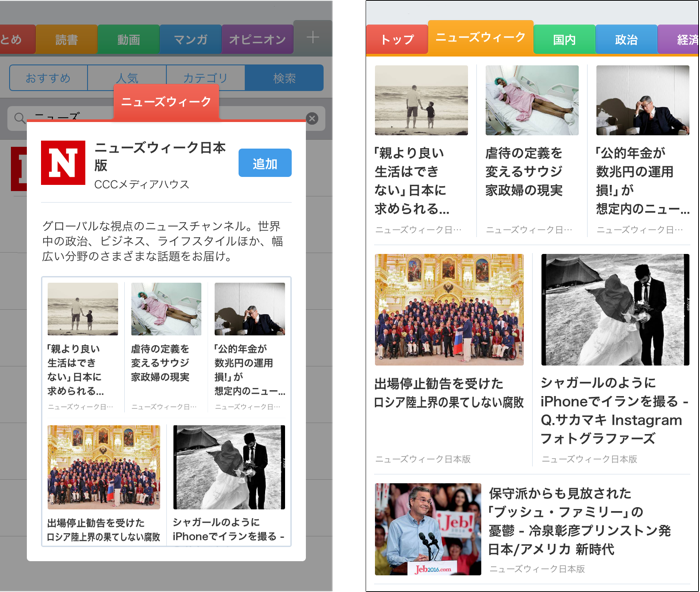Open the man in suit photo in the right feed
This screenshot has height=592, width=700.
click(x=643, y=100)
